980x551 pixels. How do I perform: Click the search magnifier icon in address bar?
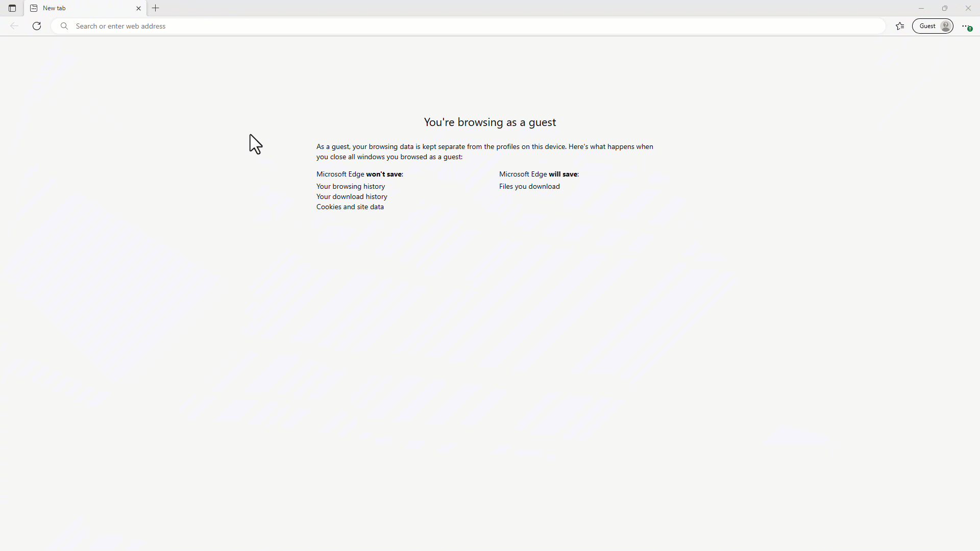tap(64, 26)
